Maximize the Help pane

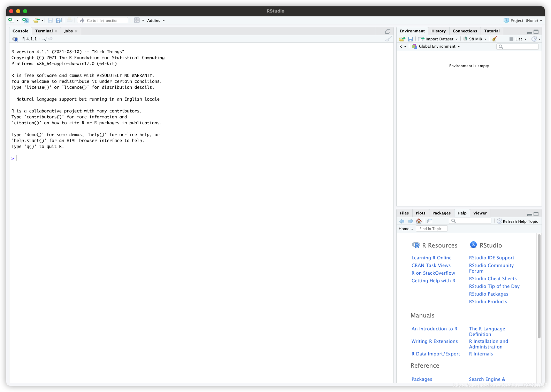click(x=536, y=214)
